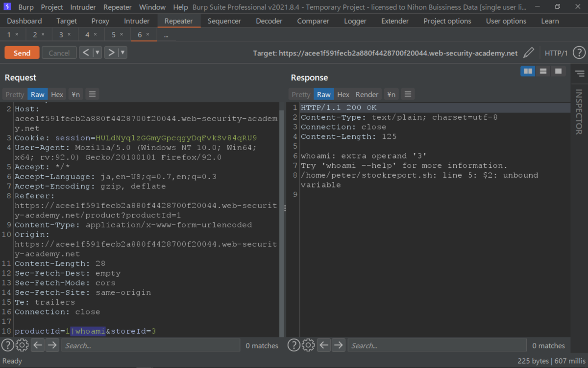Screen dimensions: 588x368
Task: Send the request
Action: pyautogui.click(x=22, y=53)
